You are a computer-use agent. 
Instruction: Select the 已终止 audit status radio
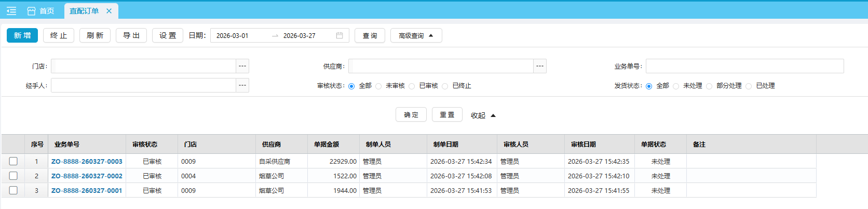[x=445, y=86]
